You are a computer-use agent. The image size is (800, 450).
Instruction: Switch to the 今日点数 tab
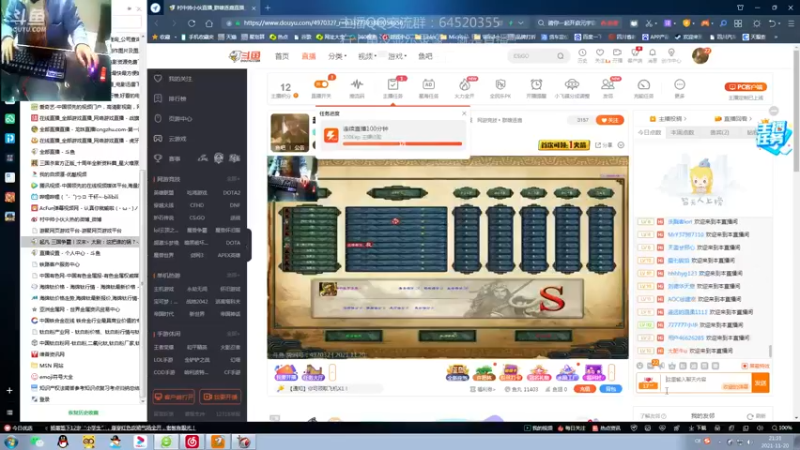pos(649,132)
